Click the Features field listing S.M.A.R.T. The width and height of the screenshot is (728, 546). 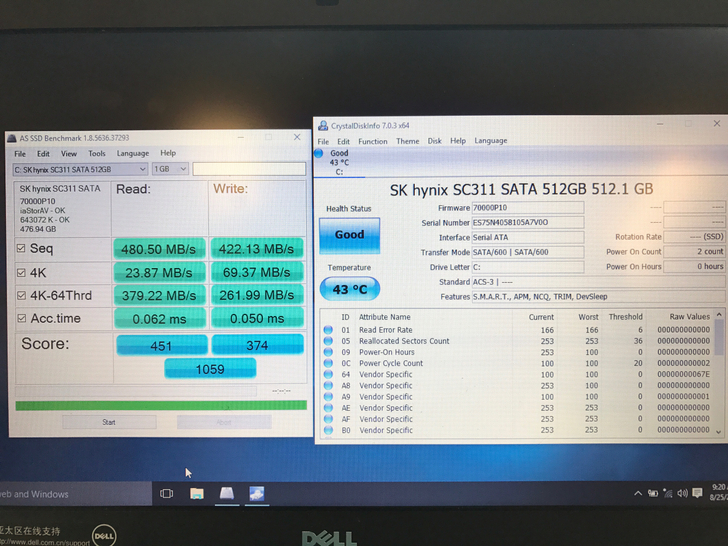point(598,297)
